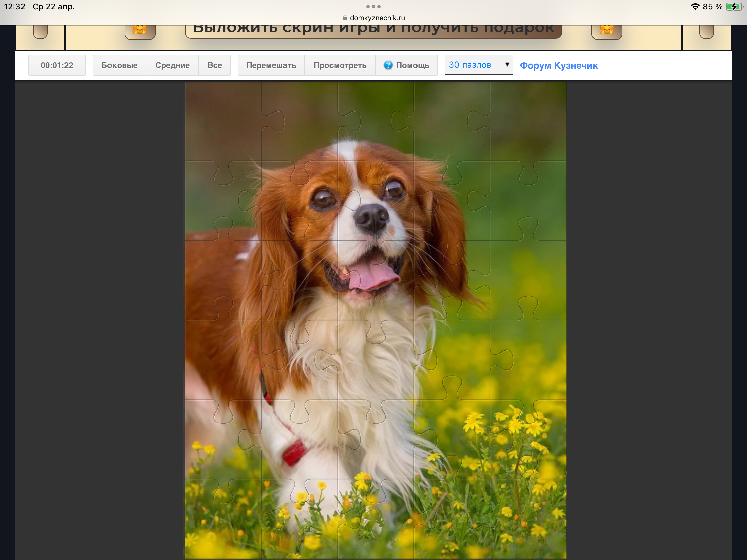Click the dropdown arrow next to 30 пазлов
This screenshot has height=560, width=747.
(507, 64)
